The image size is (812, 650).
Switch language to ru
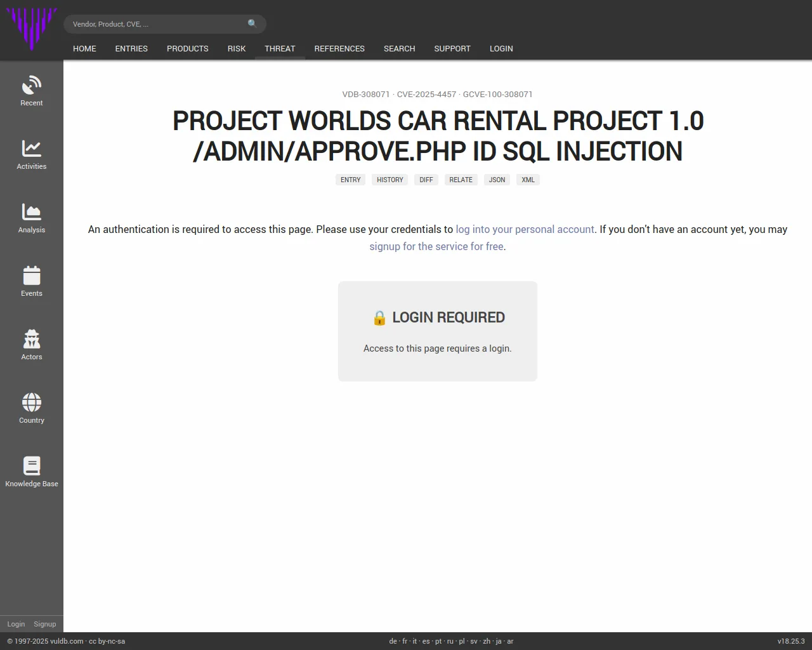click(x=450, y=641)
